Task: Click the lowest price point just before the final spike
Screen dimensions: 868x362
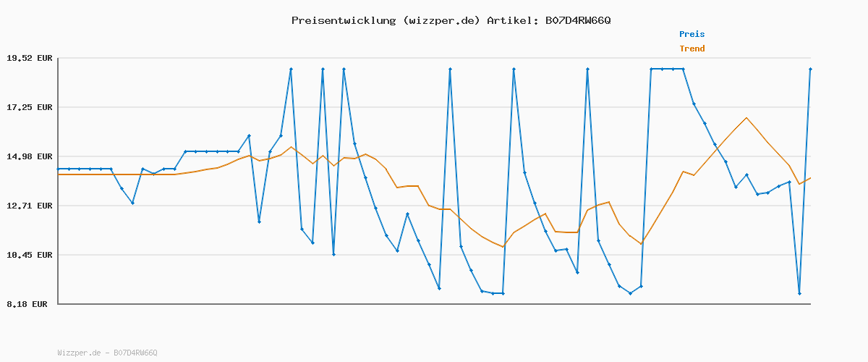Action: [799, 293]
